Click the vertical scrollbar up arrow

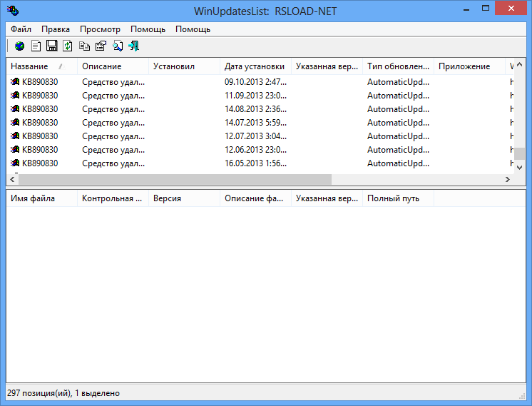coord(519,64)
